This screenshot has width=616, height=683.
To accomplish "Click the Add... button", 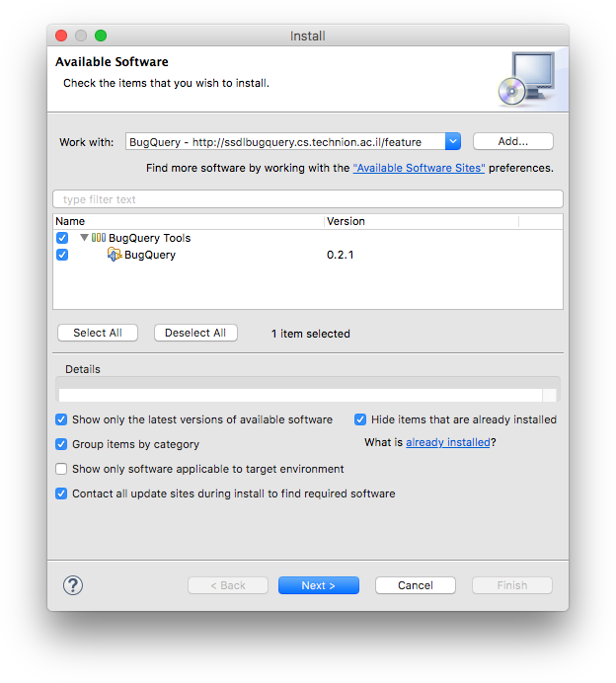I will [x=512, y=141].
